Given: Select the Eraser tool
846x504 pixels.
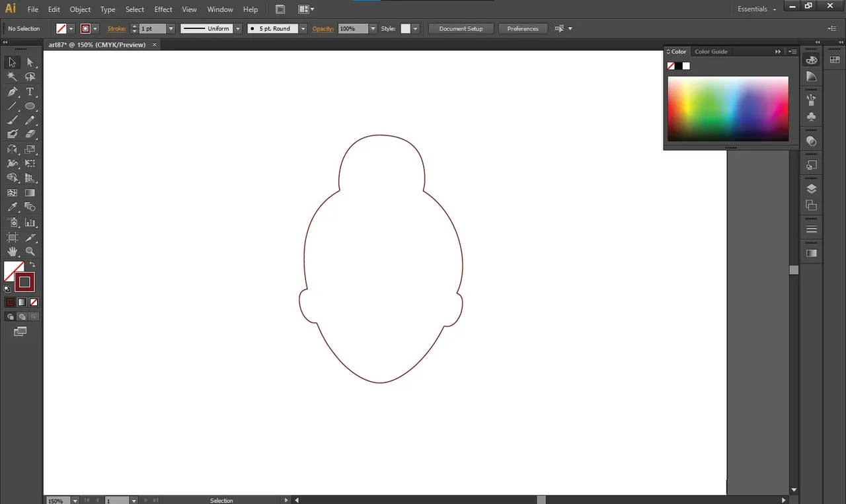Looking at the screenshot, I should [x=30, y=135].
